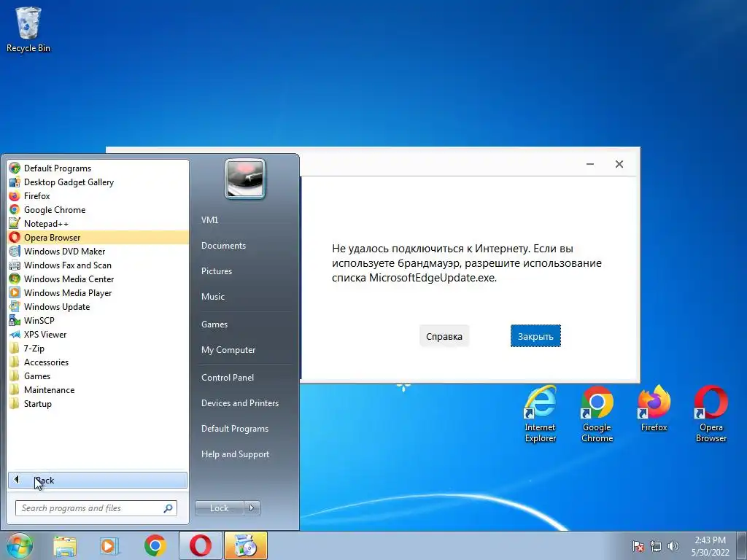The height and width of the screenshot is (560, 747).
Task: Open Media Player from the taskbar
Action: coord(109,546)
